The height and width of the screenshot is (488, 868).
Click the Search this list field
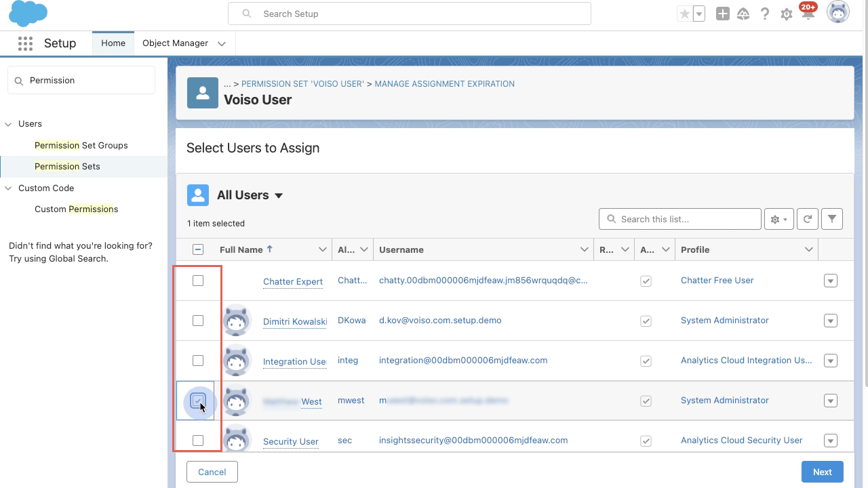680,219
